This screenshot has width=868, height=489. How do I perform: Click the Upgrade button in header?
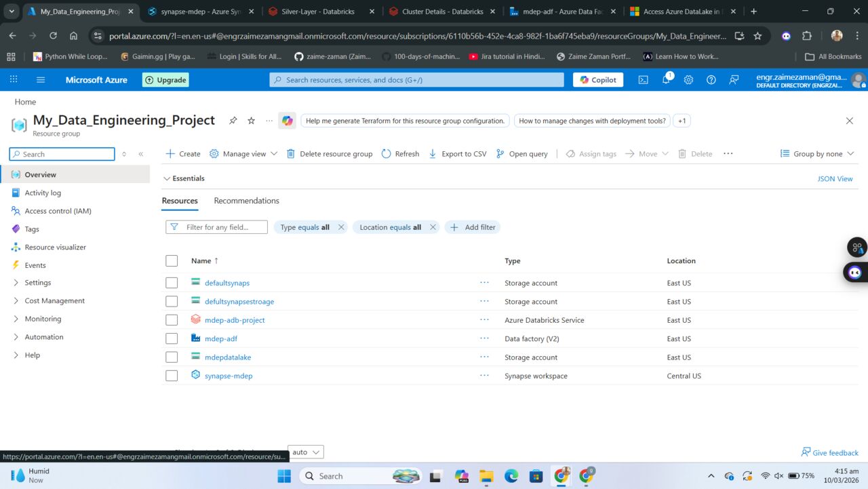(165, 80)
